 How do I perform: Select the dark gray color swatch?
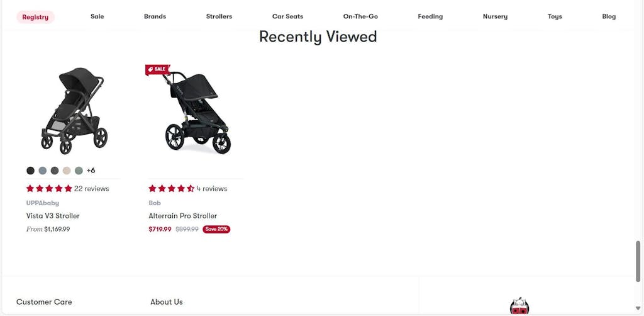[55, 171]
